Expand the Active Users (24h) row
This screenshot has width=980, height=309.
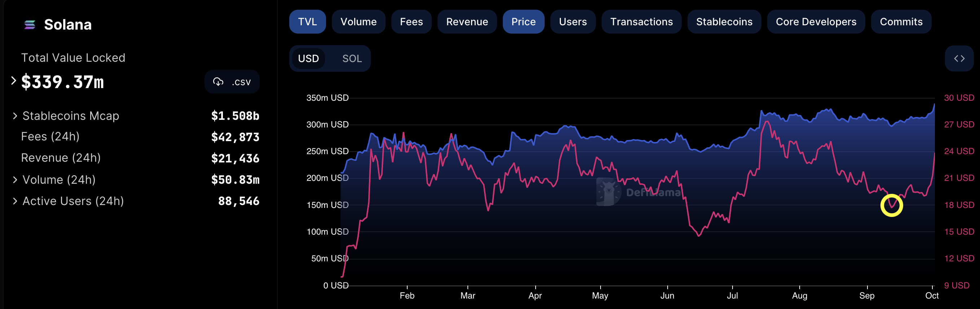[15, 201]
